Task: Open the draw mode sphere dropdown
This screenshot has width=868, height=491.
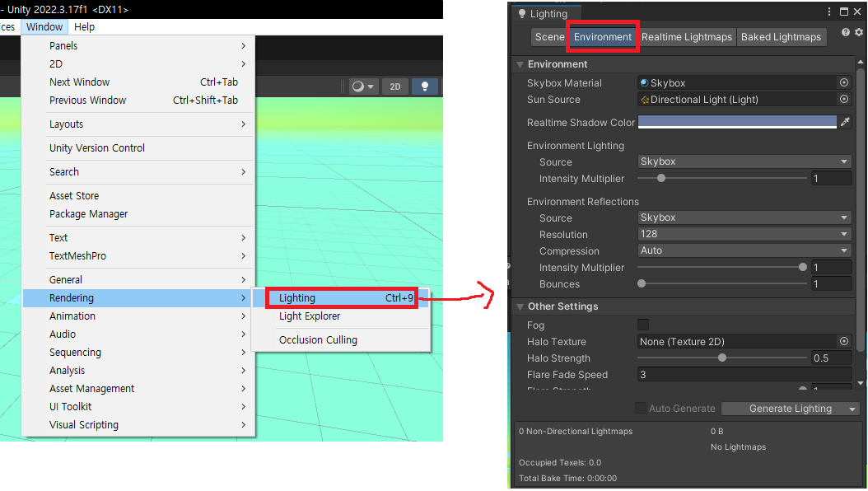Action: point(363,87)
